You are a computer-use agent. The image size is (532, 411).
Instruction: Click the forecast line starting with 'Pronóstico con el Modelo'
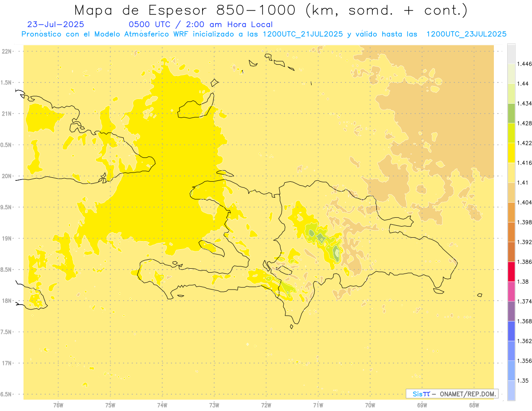264,34
